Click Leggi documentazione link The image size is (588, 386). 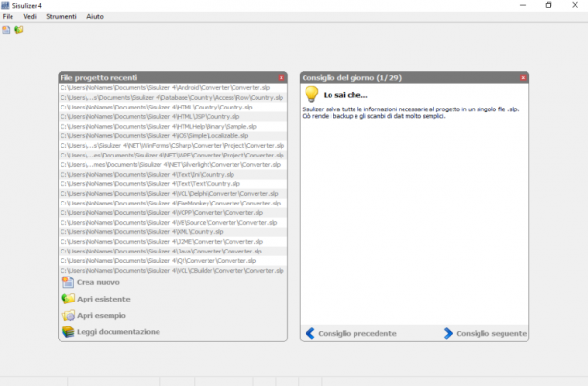(x=118, y=332)
